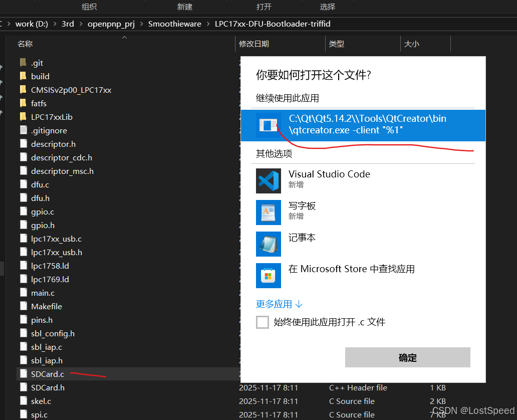Click the gpio.c file icon
The image size is (517, 420).
pos(24,211)
